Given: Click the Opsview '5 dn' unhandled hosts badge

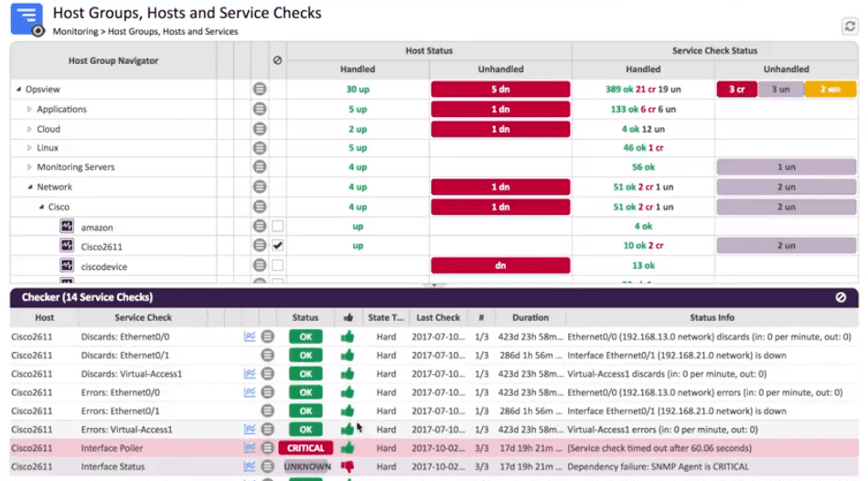Looking at the screenshot, I should (500, 89).
